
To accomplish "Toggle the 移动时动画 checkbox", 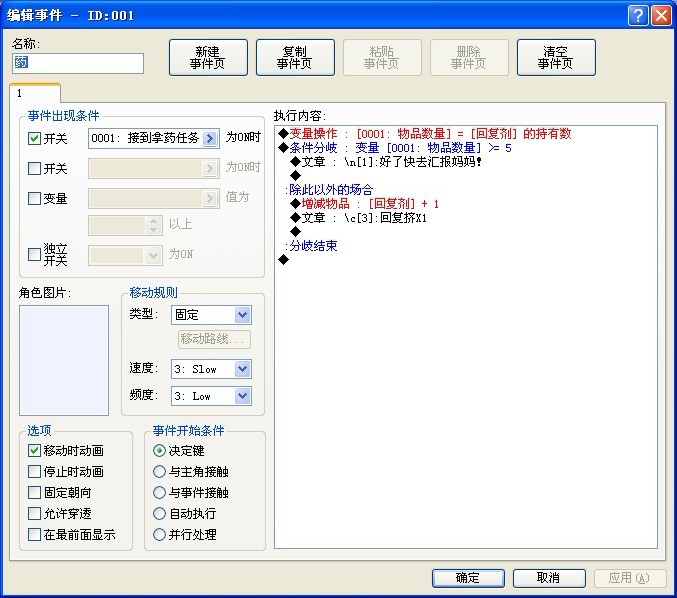I will point(34,450).
